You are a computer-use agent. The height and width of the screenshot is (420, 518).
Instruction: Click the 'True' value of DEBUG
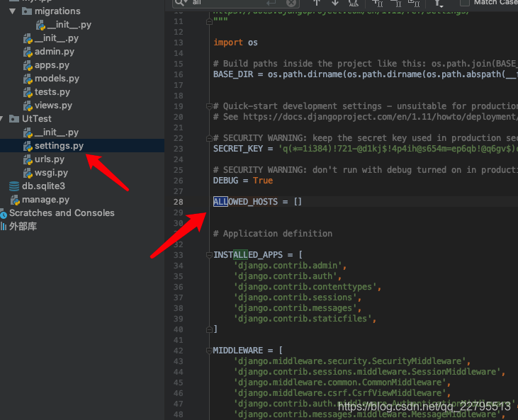coord(263,181)
